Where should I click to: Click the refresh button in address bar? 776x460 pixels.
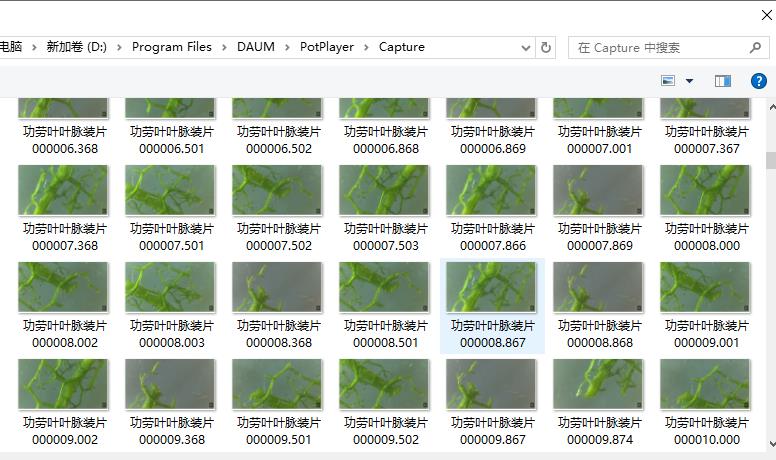[546, 47]
